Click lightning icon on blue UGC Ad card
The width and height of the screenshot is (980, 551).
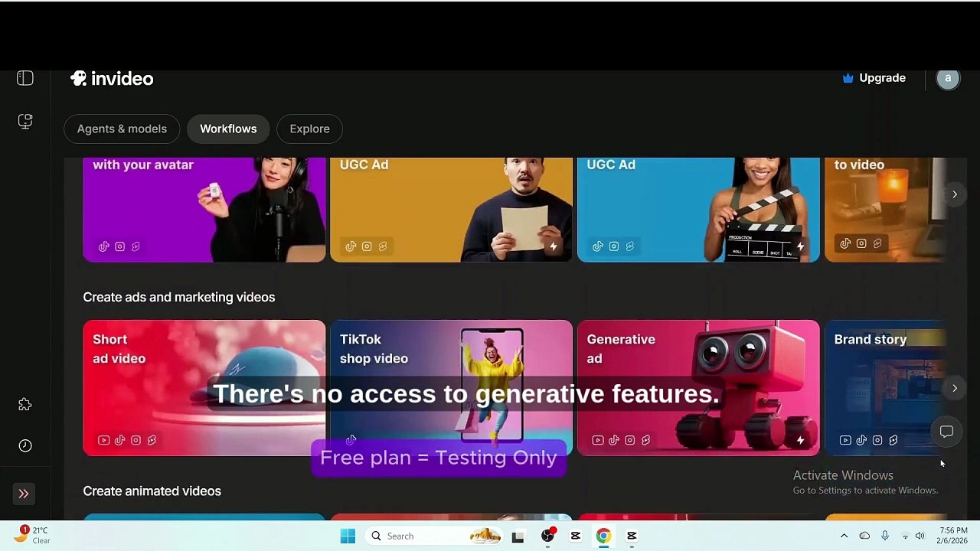[x=800, y=246]
